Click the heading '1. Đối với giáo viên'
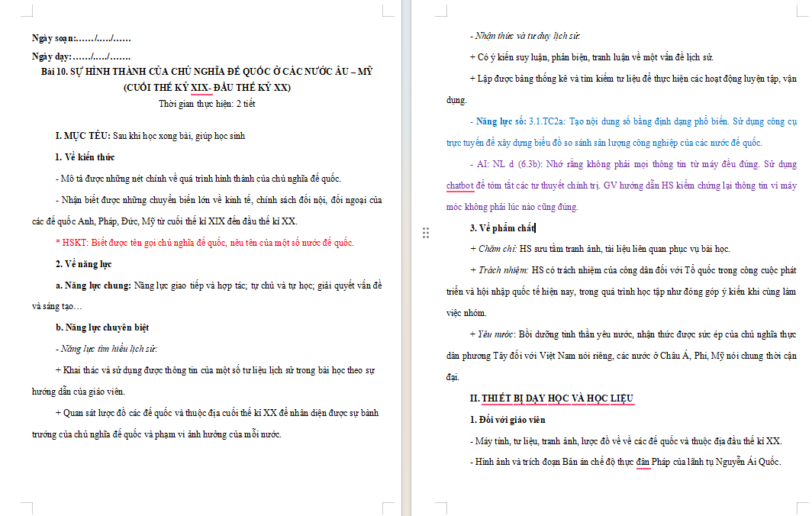Image resolution: width=812 pixels, height=516 pixels. click(507, 420)
